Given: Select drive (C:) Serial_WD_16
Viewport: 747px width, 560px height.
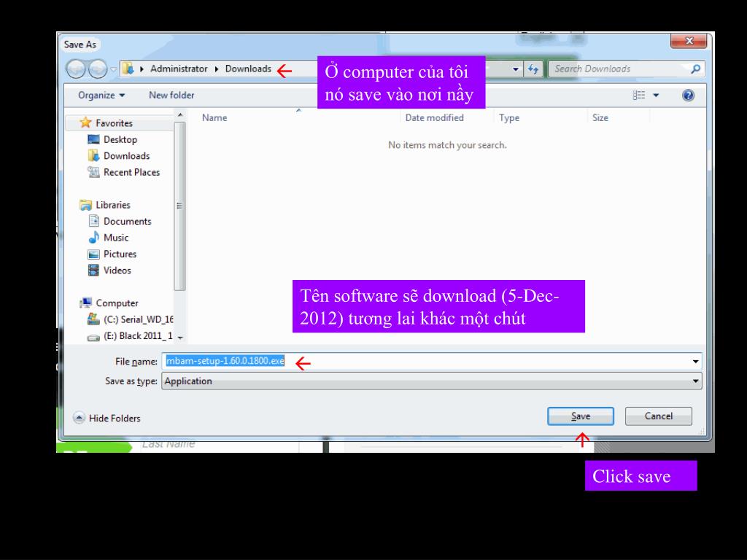Looking at the screenshot, I should coord(138,319).
